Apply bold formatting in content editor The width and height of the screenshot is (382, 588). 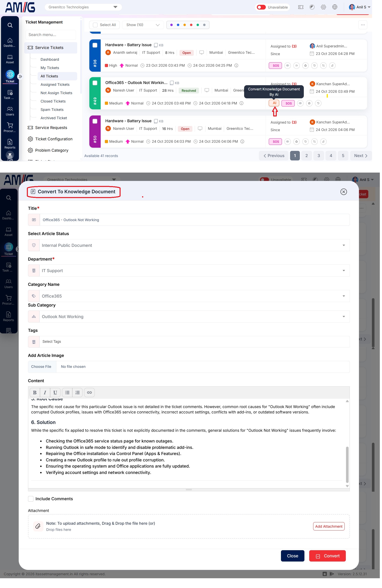(35, 393)
